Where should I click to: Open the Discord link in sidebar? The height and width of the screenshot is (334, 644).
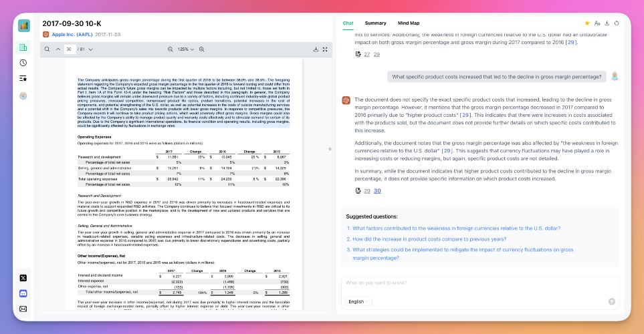pyautogui.click(x=23, y=293)
